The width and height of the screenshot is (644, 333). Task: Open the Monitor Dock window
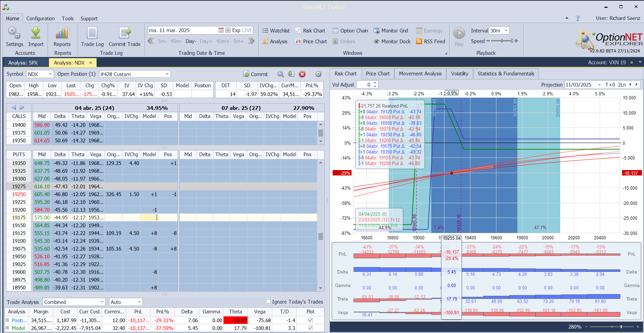(392, 41)
